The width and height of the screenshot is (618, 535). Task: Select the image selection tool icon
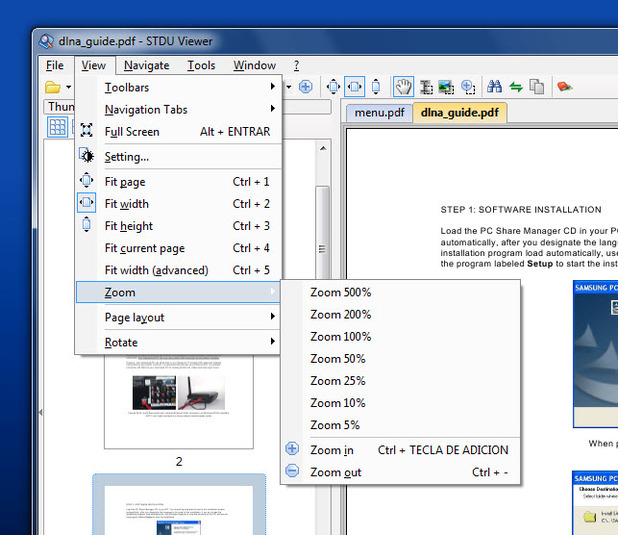pyautogui.click(x=446, y=87)
